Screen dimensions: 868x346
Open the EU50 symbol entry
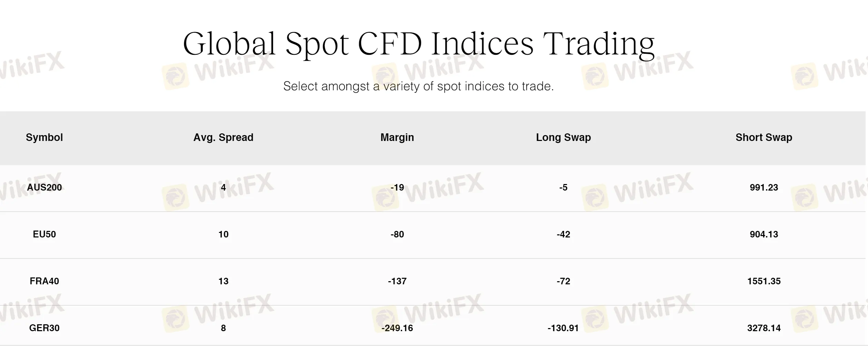[44, 234]
